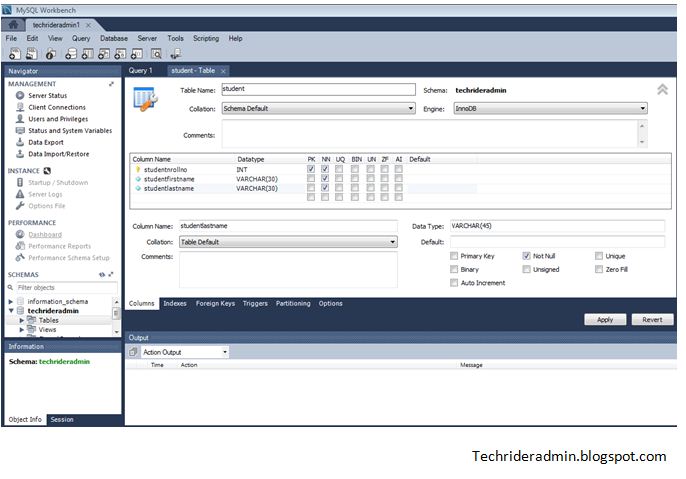The height and width of the screenshot is (479, 686).
Task: Open the Dashboard link
Action: [x=45, y=235]
